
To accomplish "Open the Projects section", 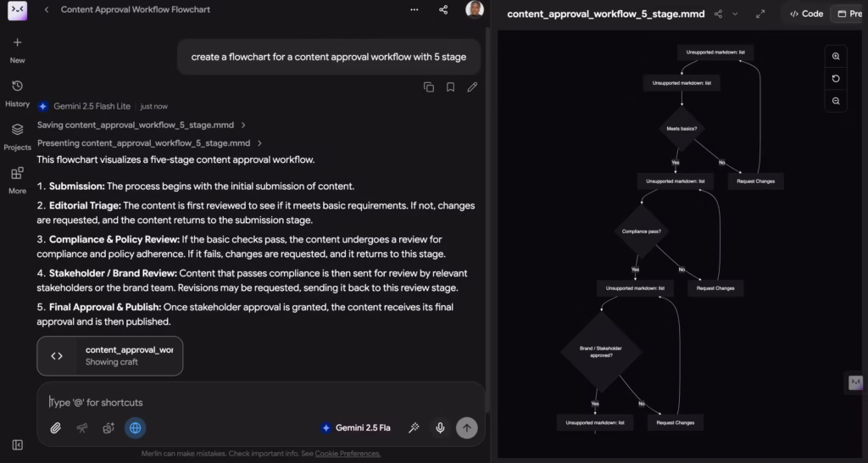I will (17, 137).
